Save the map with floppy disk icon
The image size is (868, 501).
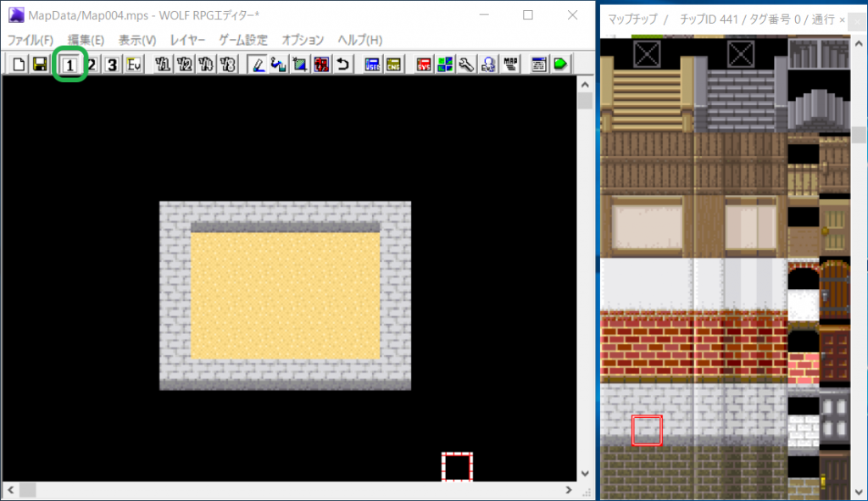click(x=39, y=64)
